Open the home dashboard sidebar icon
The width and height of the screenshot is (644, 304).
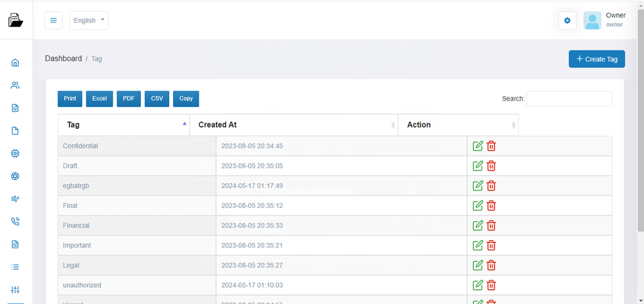pos(15,63)
